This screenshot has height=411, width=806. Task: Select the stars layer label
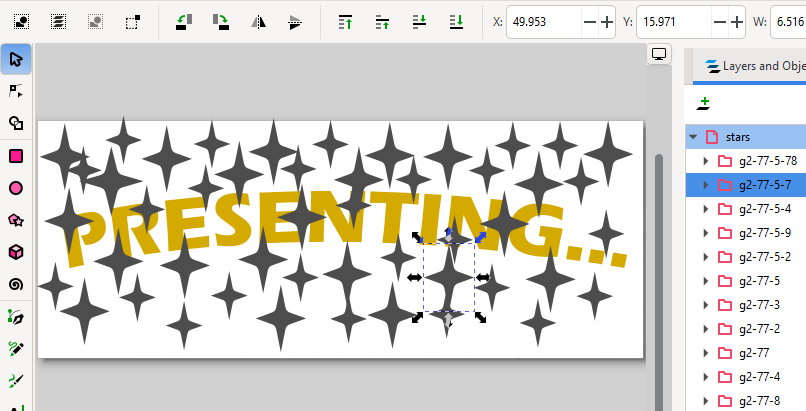(738, 137)
